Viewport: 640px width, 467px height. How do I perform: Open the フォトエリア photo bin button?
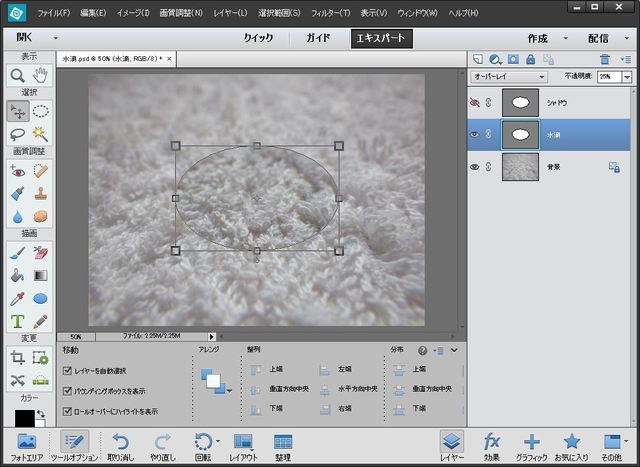[26, 445]
